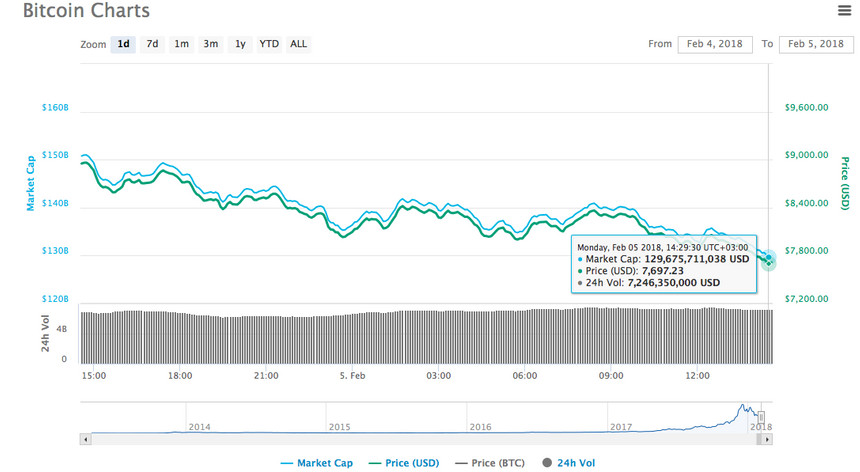Toggle the Price (USD) legend series
Screen dimensions: 860x472
point(404,463)
